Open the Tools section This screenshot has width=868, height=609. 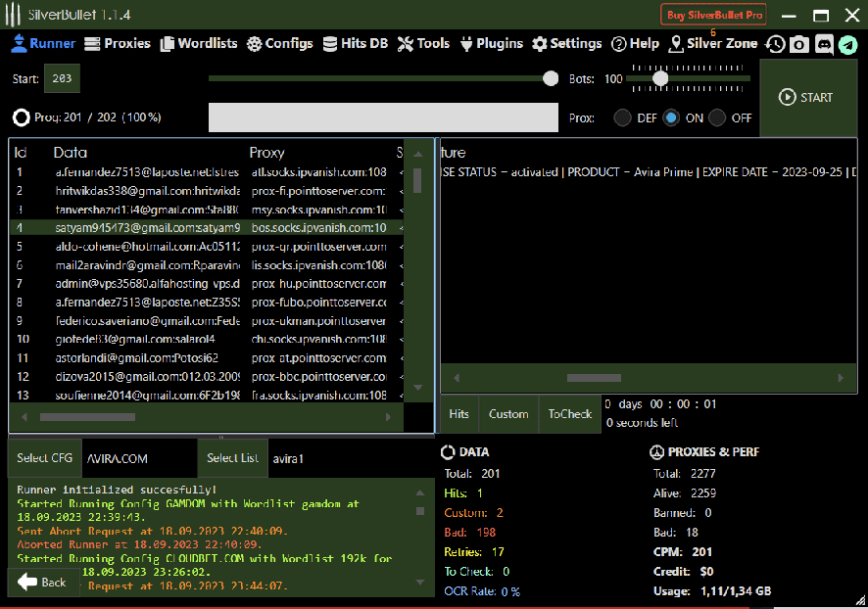click(423, 44)
